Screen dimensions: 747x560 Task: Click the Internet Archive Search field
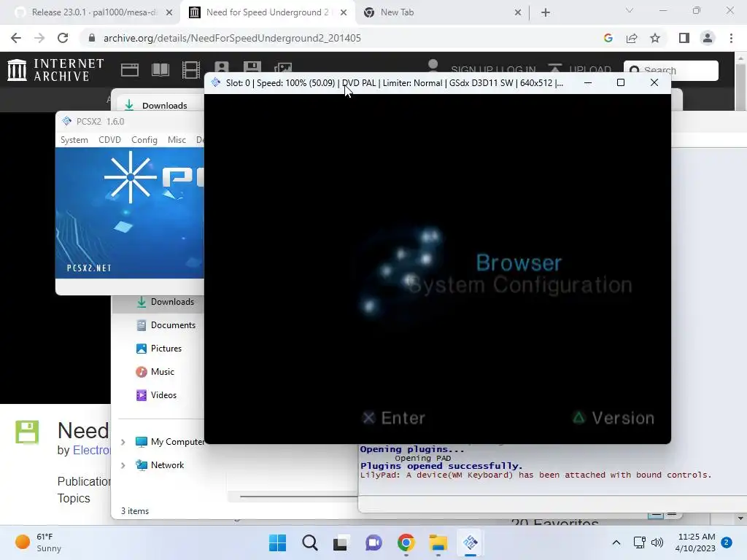671,71
